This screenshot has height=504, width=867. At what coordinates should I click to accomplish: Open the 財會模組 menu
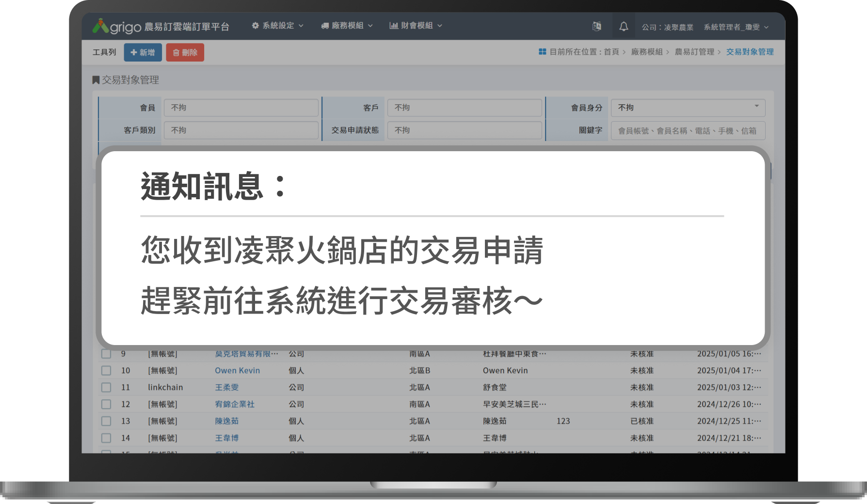point(416,26)
